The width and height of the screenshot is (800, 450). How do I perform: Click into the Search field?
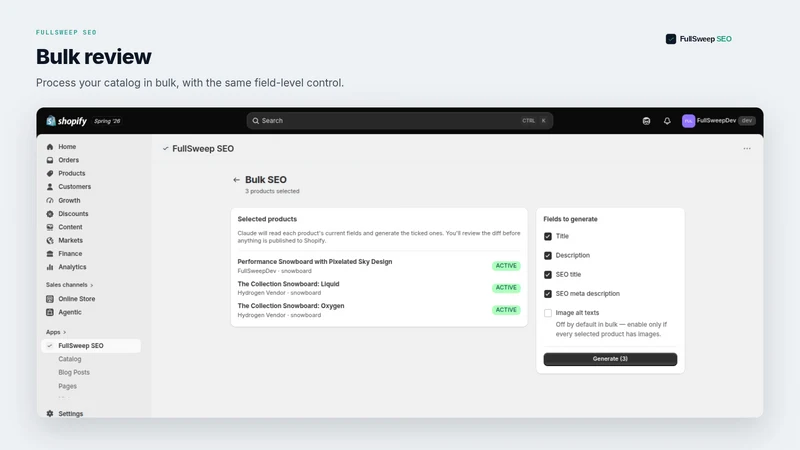(399, 121)
